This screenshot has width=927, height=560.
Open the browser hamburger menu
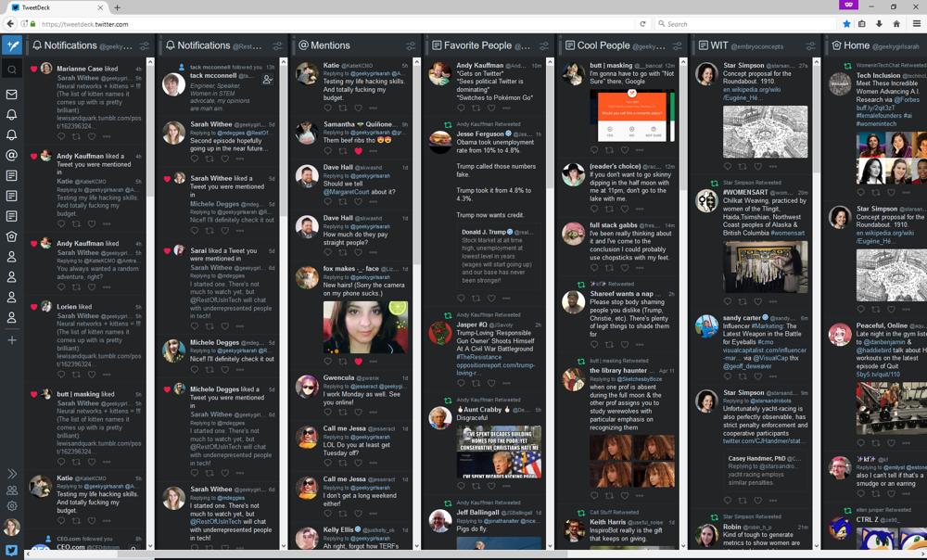[917, 24]
